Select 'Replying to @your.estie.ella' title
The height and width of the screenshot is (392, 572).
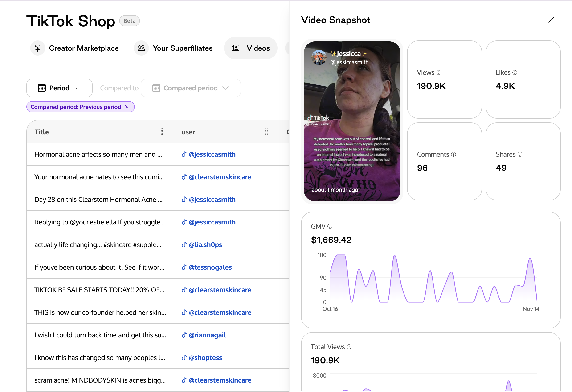click(x=100, y=222)
